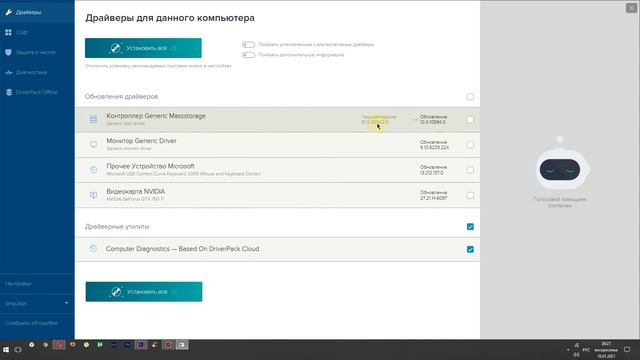Click the wrench icon beside Драйверы
This screenshot has height=360, width=640.
click(9, 12)
